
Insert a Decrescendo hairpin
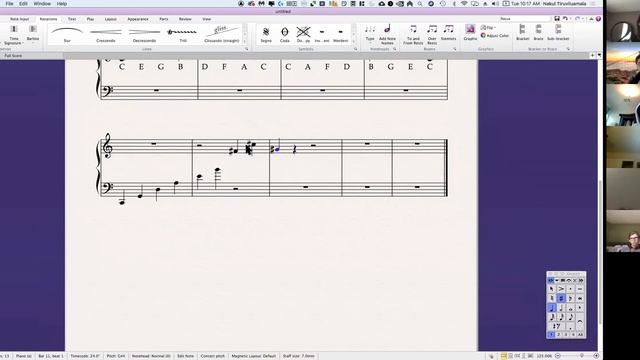[x=144, y=34]
